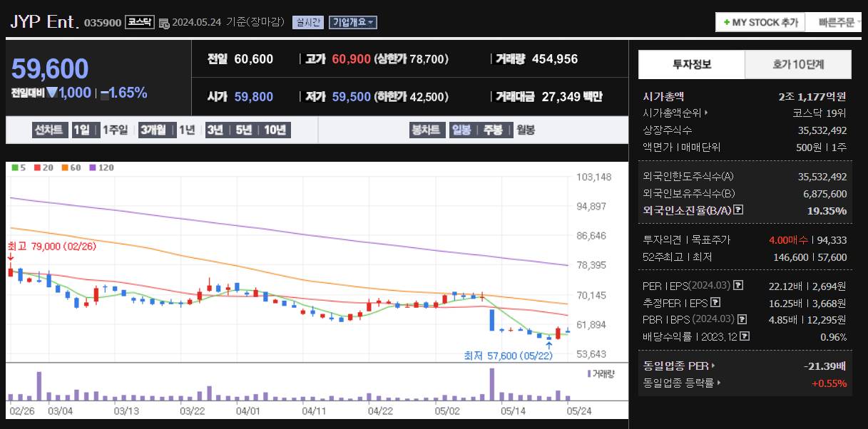Click the MY STOCK 추가 button
Viewport: 868px width, 429px height.
coord(760,22)
